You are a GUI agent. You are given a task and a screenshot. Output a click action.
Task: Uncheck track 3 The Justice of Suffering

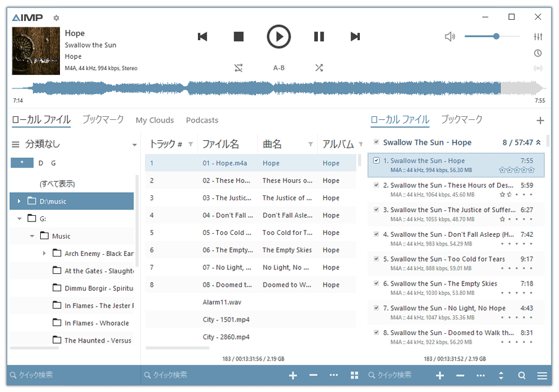(376, 209)
